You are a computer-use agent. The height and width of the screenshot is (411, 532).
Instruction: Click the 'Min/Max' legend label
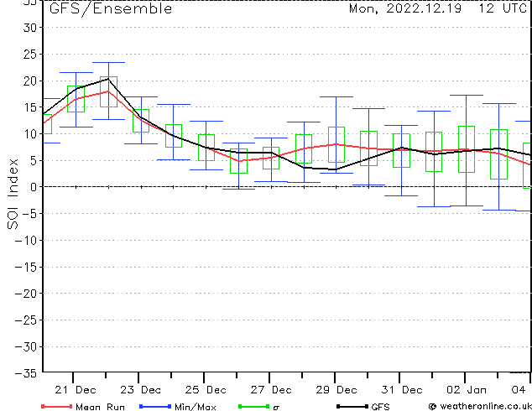point(196,407)
